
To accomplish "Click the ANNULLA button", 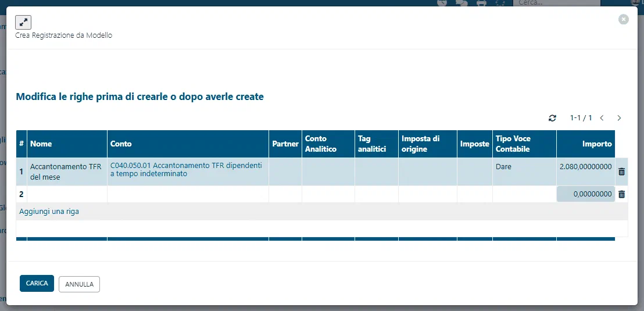I will (x=79, y=284).
